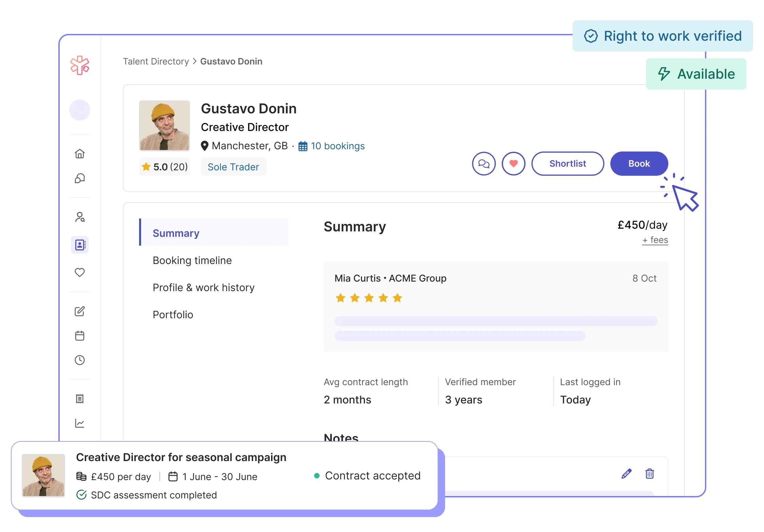This screenshot has height=532, width=764.
Task: Open the messages chat icon in sidebar
Action: (x=80, y=178)
